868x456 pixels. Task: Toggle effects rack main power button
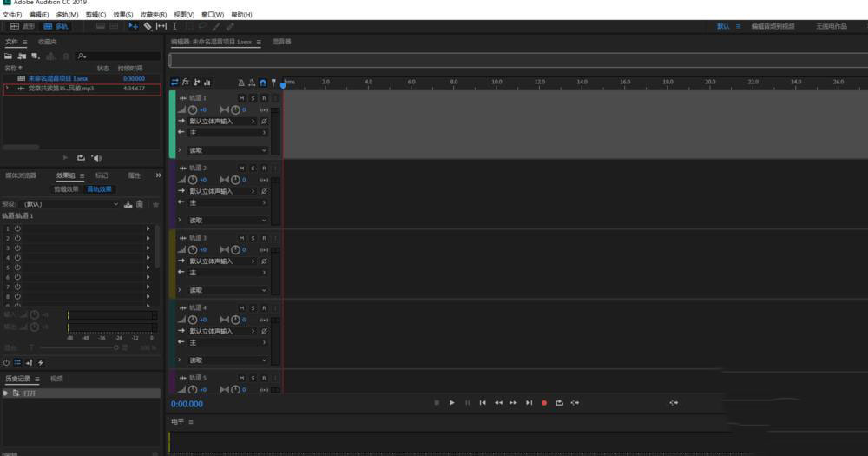6,362
